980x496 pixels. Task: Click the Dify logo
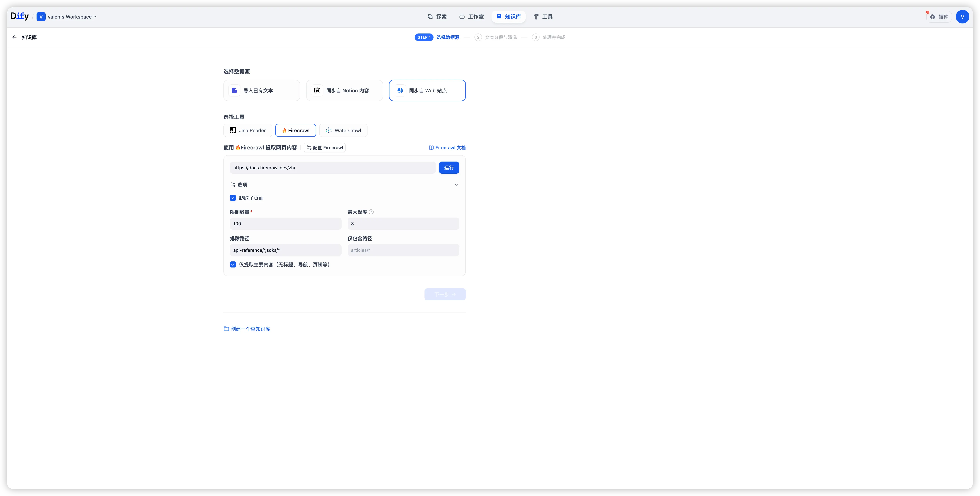click(19, 16)
